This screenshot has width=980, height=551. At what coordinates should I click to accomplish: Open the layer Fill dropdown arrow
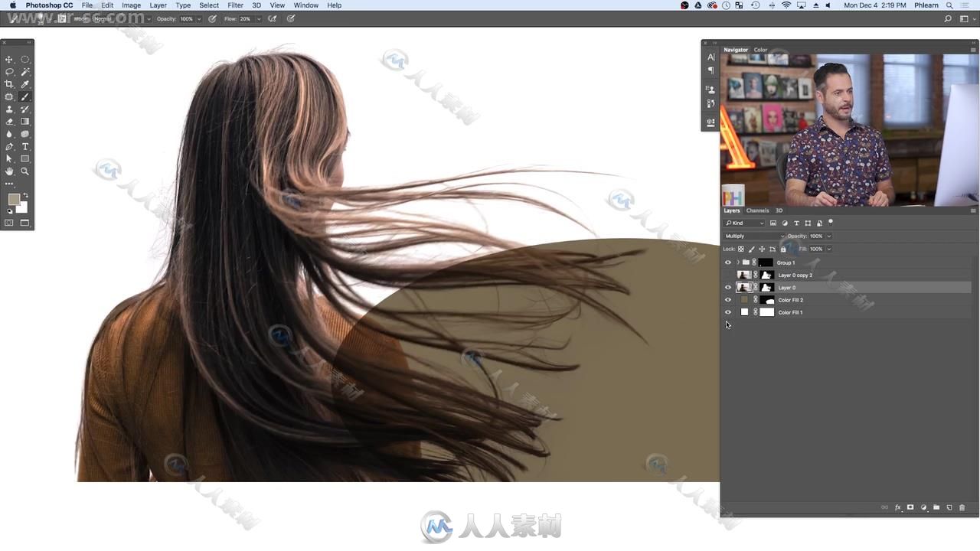pos(828,249)
